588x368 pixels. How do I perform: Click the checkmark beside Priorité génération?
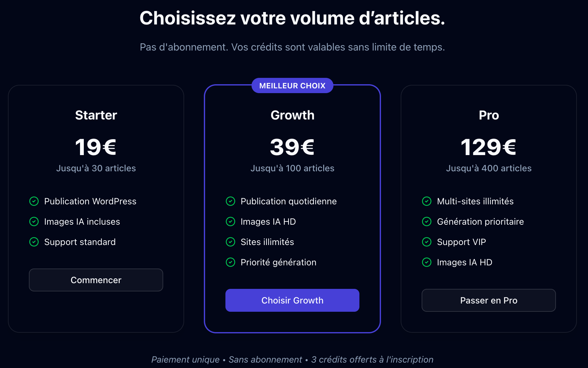coord(231,262)
